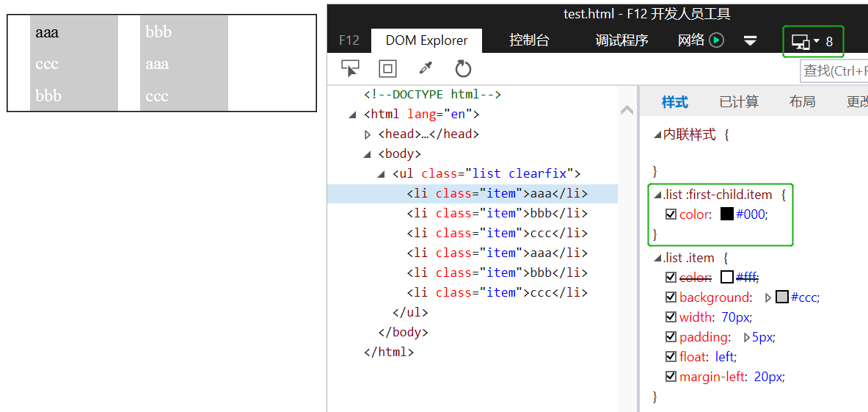Image resolution: width=868 pixels, height=412 pixels.
Task: Click the white #fff color swatch
Action: point(727,276)
